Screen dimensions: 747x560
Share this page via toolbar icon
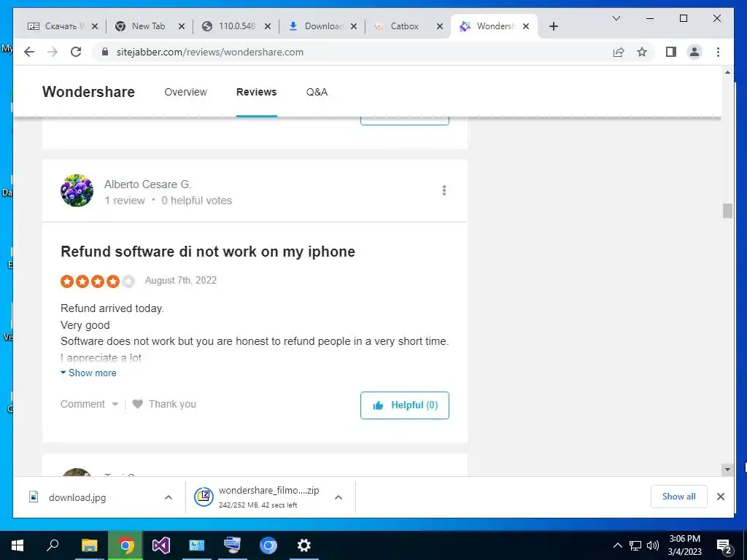coord(619,52)
